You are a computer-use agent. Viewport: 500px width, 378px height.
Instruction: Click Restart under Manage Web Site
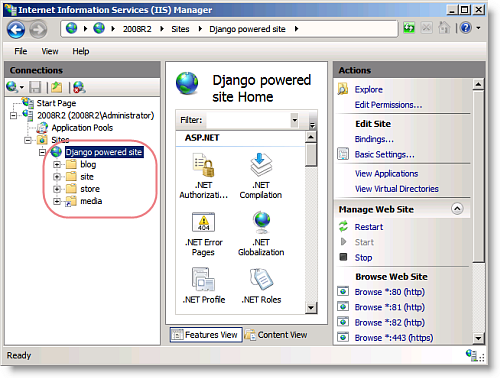tap(369, 227)
